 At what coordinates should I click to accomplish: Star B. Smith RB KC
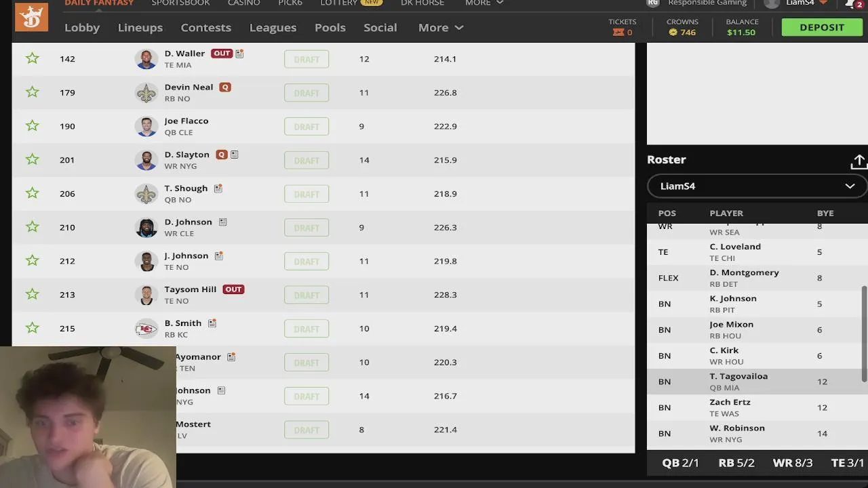32,328
